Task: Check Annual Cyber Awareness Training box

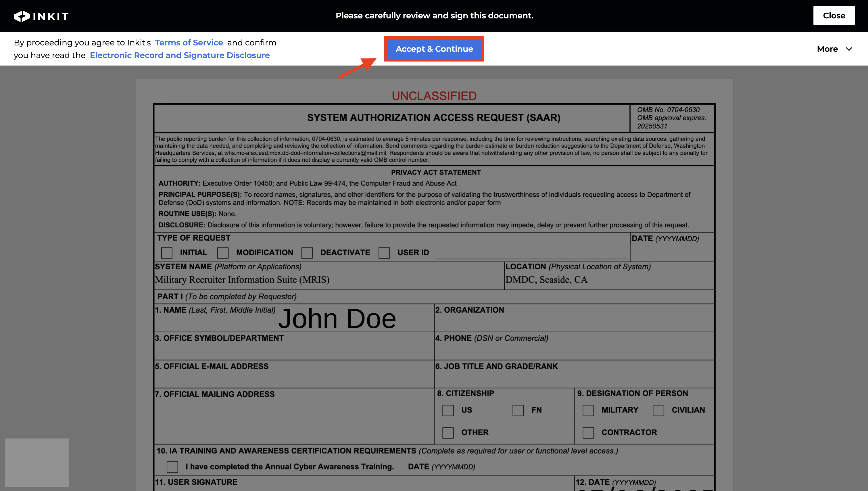Action: click(172, 467)
